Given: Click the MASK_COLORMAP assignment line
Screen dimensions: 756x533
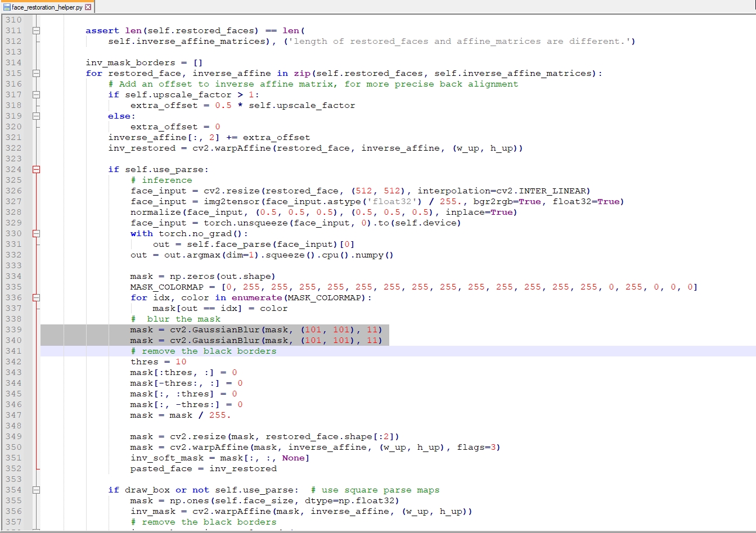Looking at the screenshot, I should pos(414,287).
